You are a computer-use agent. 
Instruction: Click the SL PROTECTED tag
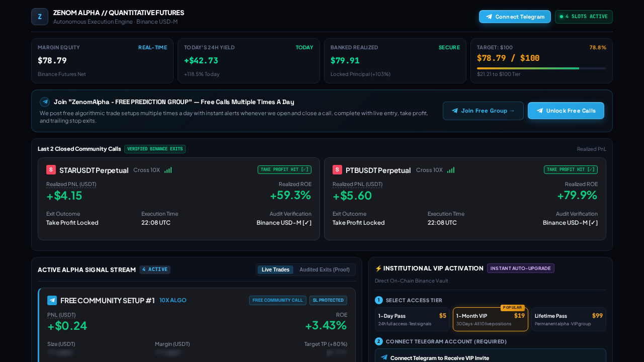[x=328, y=300]
